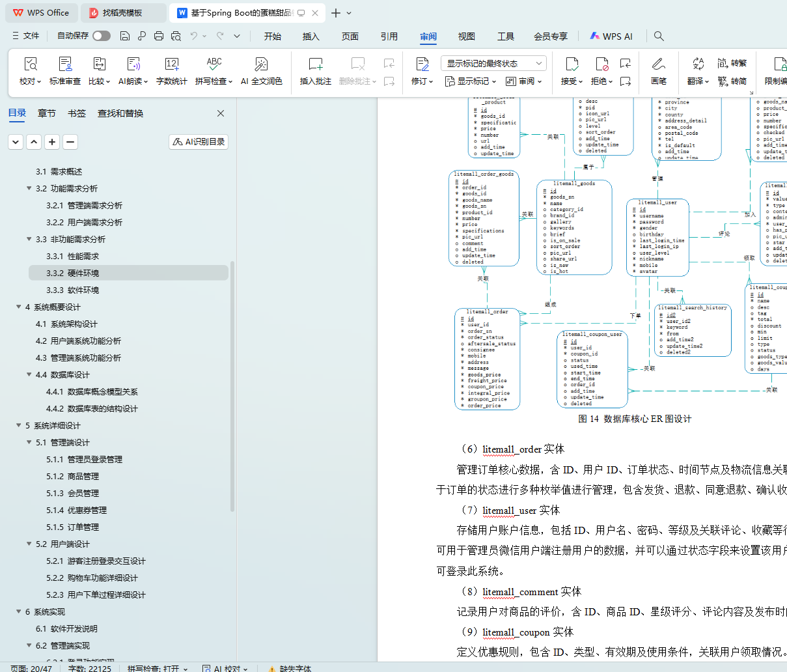
Task: Toggle the 自动保存 autosave switch
Action: click(101, 36)
